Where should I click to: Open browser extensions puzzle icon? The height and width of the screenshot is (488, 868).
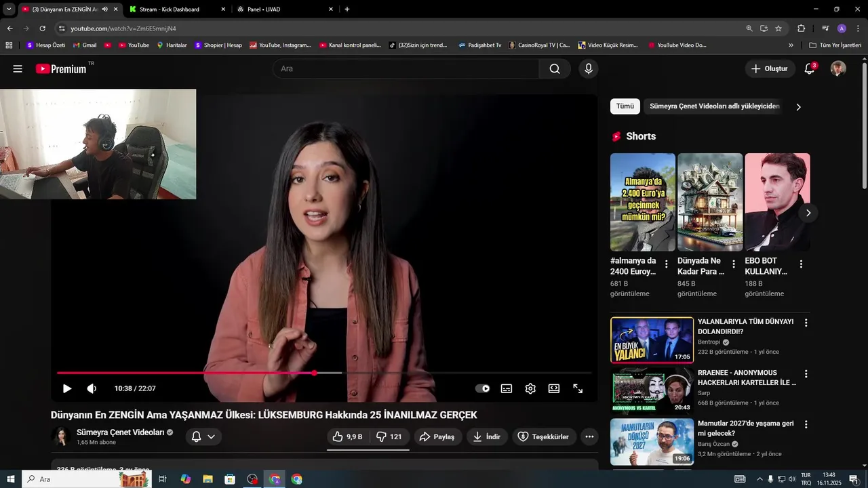[801, 28]
